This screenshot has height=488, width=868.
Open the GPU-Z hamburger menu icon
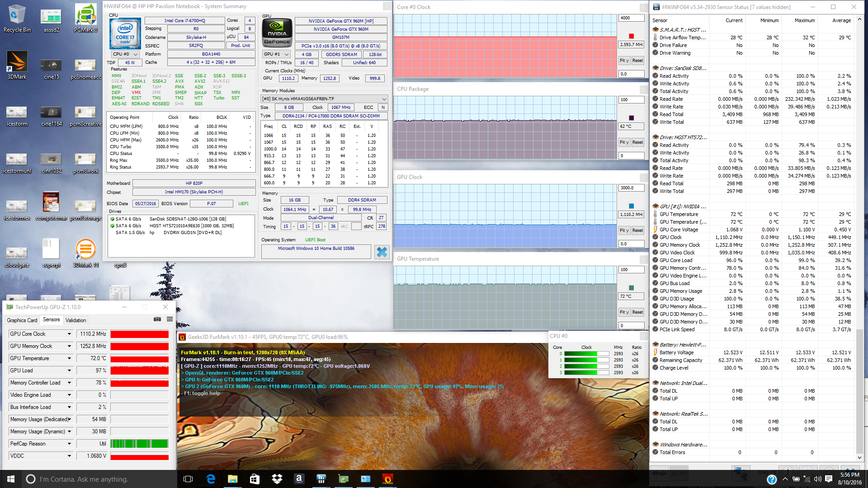coord(170,319)
